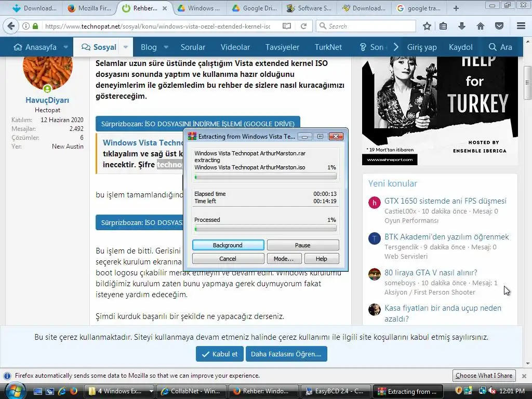The image size is (532, 399).
Task: Go to Firefox home page icon
Action: [x=481, y=26]
